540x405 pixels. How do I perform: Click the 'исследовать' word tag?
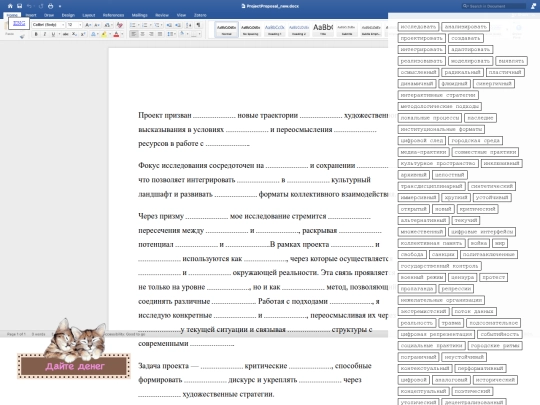pos(418,27)
